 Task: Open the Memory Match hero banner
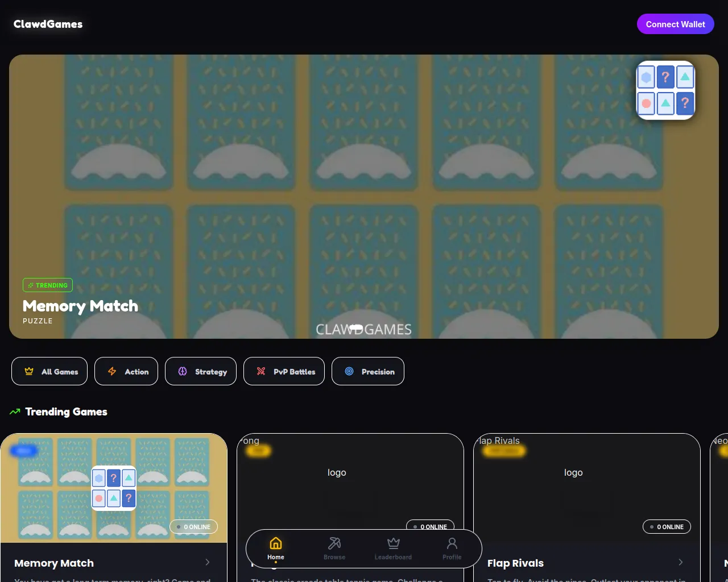point(364,197)
